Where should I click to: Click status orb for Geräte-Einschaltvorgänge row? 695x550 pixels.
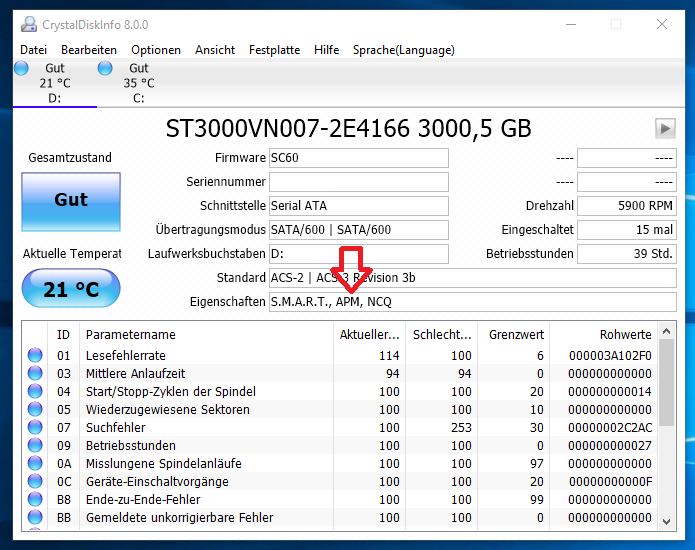(35, 481)
